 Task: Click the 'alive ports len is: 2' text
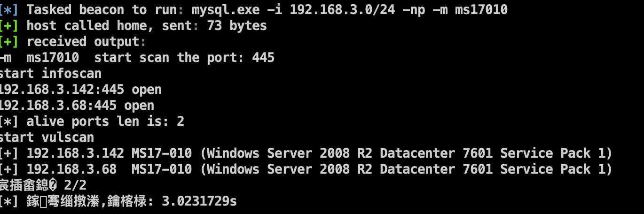click(x=105, y=122)
